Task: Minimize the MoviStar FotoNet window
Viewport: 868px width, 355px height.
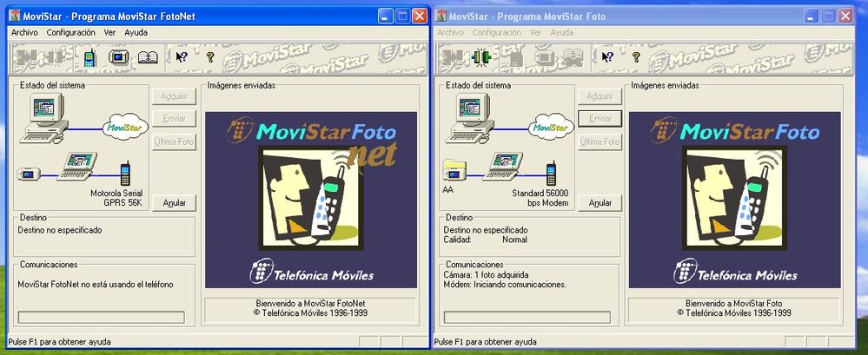Action: (386, 16)
